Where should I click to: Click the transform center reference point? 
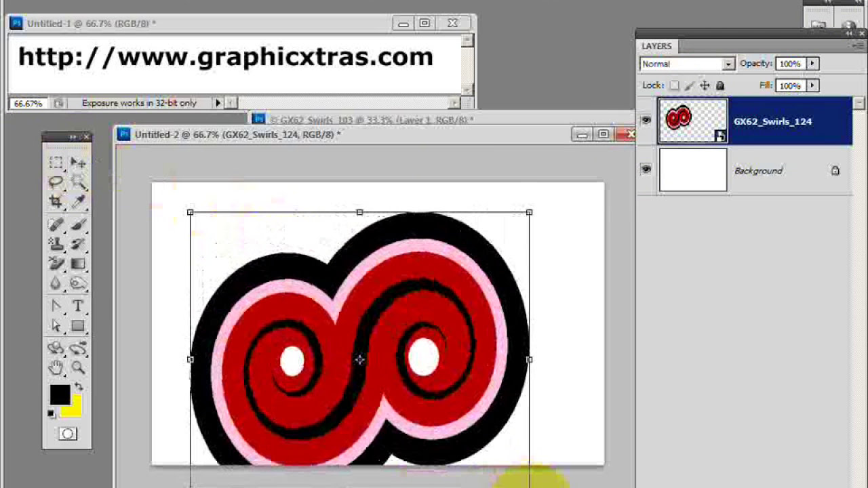pyautogui.click(x=359, y=360)
